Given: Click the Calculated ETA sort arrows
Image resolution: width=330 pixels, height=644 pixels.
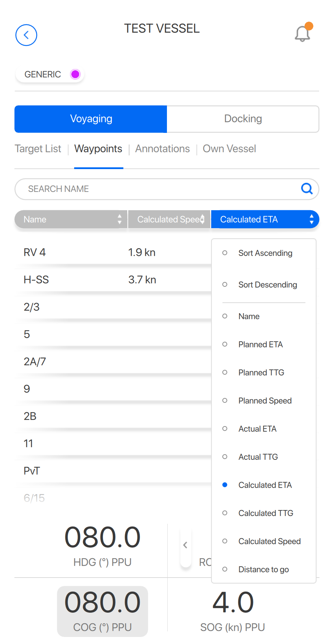Looking at the screenshot, I should coord(311,219).
